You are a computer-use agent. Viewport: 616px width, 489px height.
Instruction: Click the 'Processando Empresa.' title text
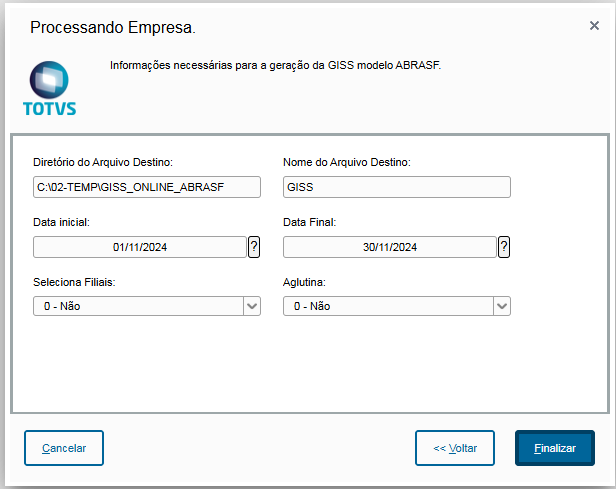113,27
